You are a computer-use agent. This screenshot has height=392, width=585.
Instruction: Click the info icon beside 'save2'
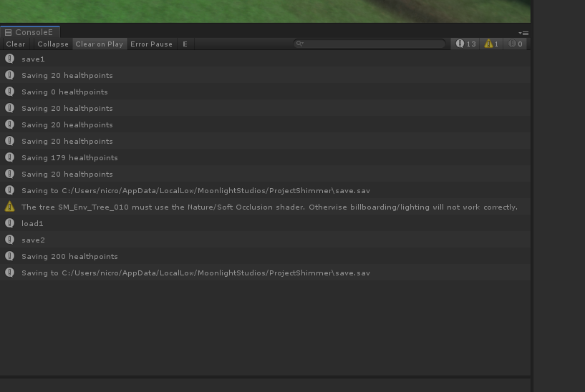(10, 239)
